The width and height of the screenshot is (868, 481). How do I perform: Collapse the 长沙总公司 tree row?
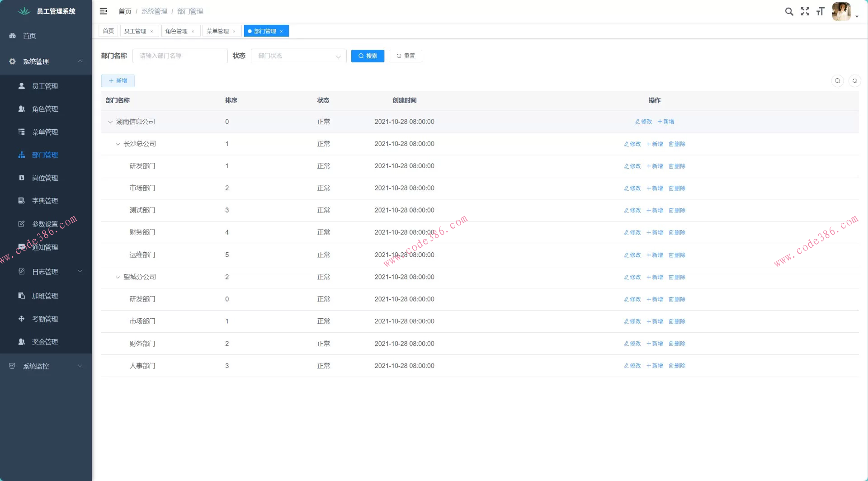coord(118,144)
